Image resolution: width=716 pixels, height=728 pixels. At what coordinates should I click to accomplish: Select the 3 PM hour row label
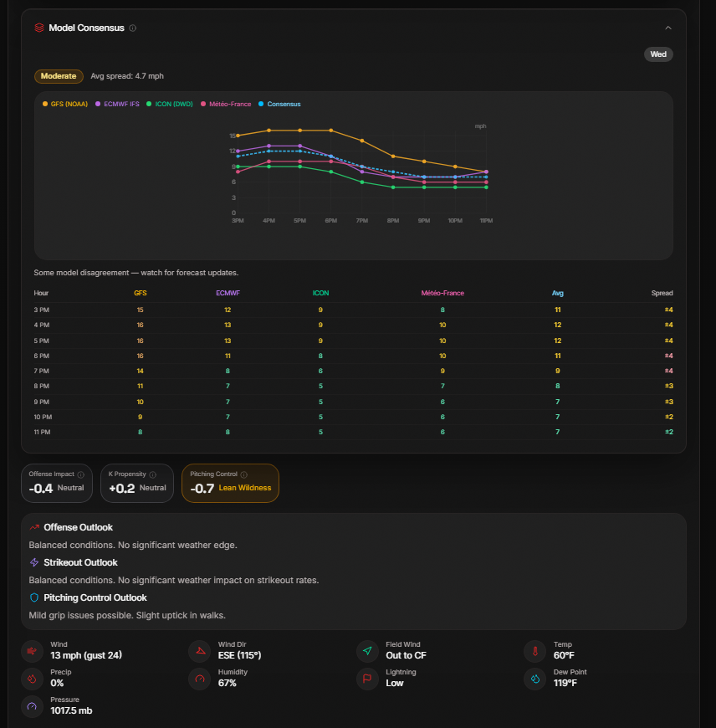[x=41, y=310]
